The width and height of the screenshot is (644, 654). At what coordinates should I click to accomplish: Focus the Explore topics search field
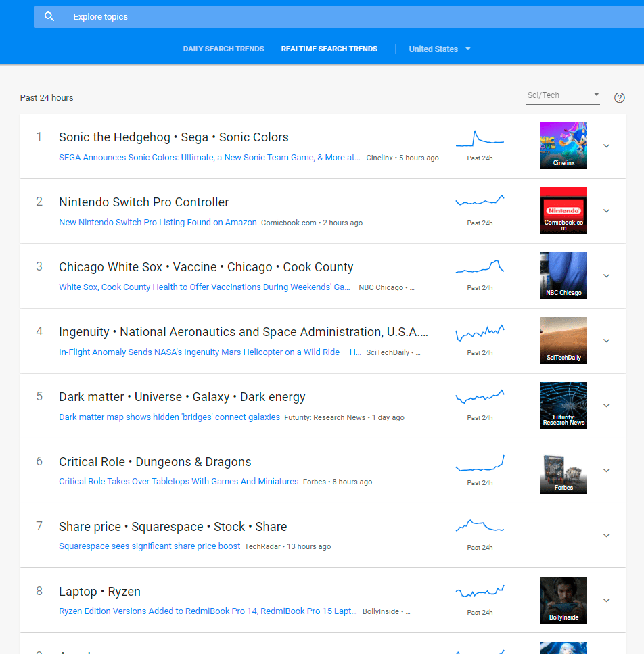point(339,17)
